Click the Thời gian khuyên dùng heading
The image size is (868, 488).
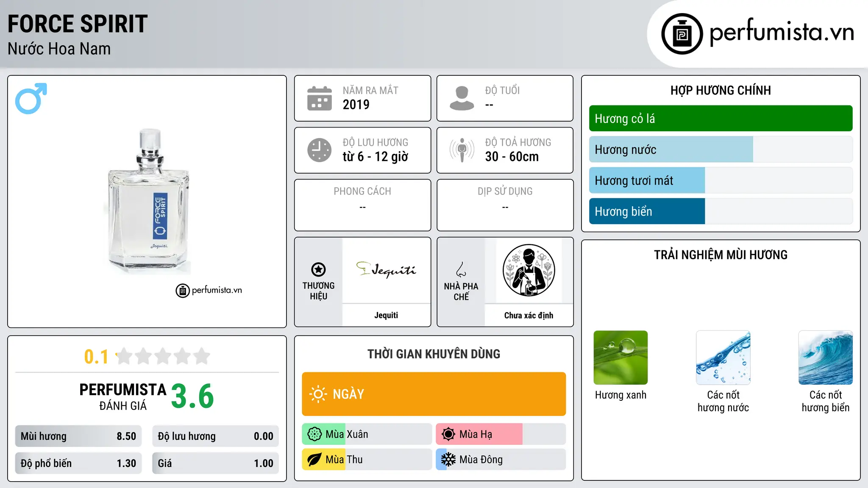click(434, 354)
